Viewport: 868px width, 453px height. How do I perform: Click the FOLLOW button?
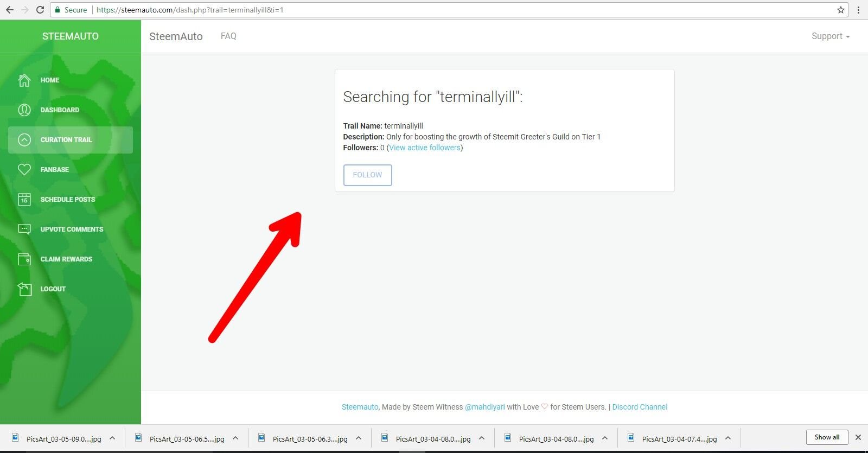coord(367,175)
